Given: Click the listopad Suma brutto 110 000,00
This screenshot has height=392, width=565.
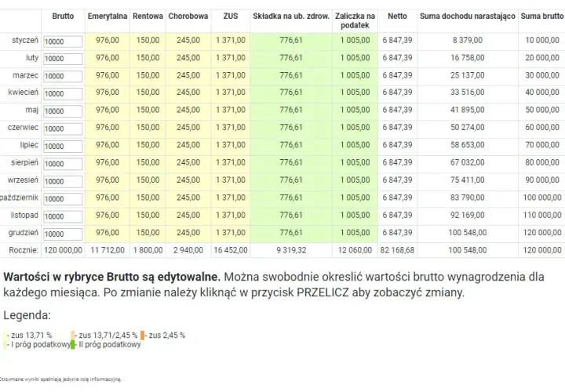Looking at the screenshot, I should tap(542, 216).
